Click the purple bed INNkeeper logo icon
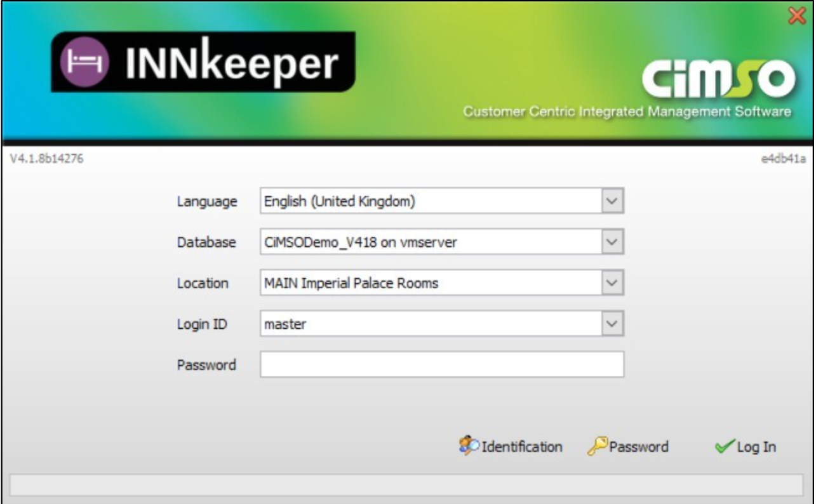 coord(84,62)
